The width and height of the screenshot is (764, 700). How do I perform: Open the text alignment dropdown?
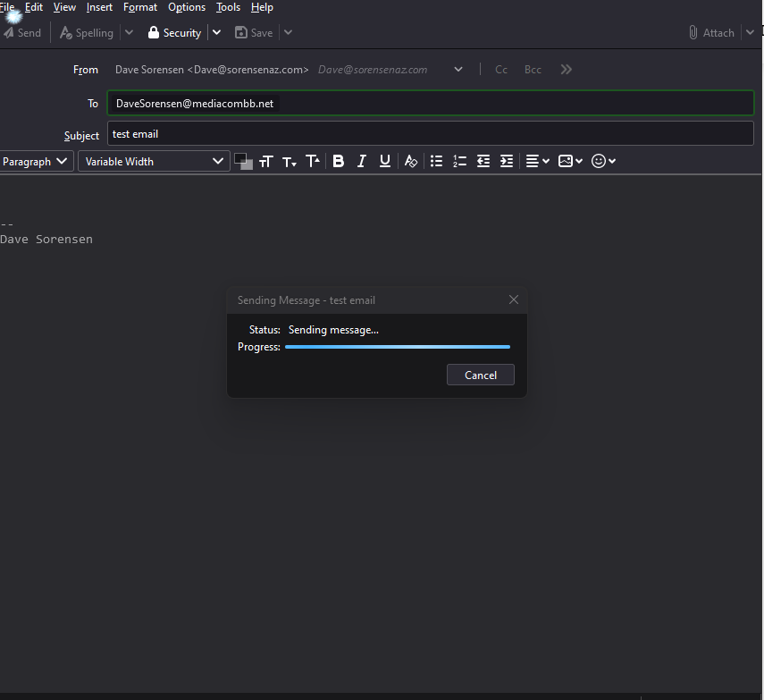click(537, 161)
